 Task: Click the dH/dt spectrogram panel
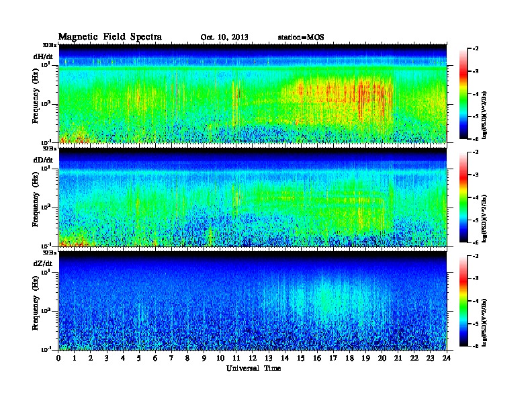pyautogui.click(x=253, y=93)
